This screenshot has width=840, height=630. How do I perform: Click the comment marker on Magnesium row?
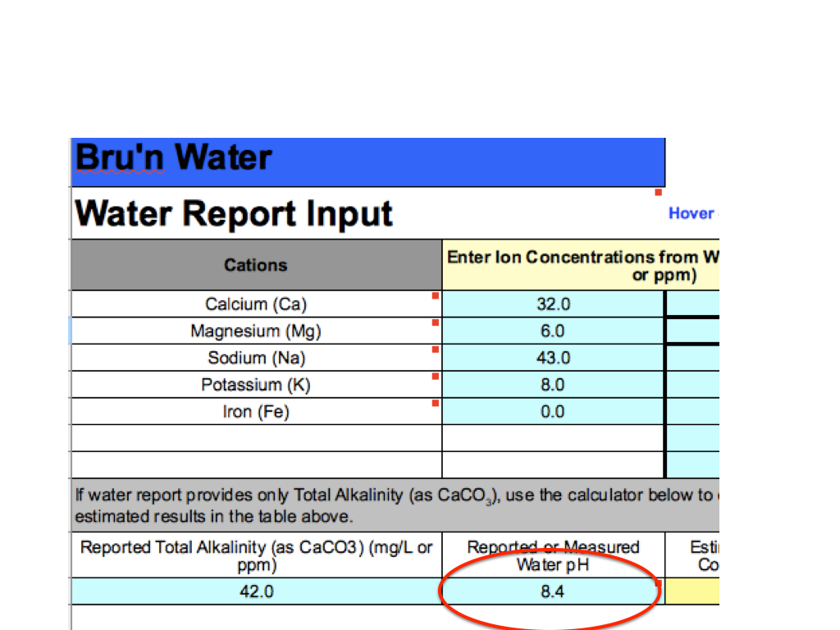(436, 322)
